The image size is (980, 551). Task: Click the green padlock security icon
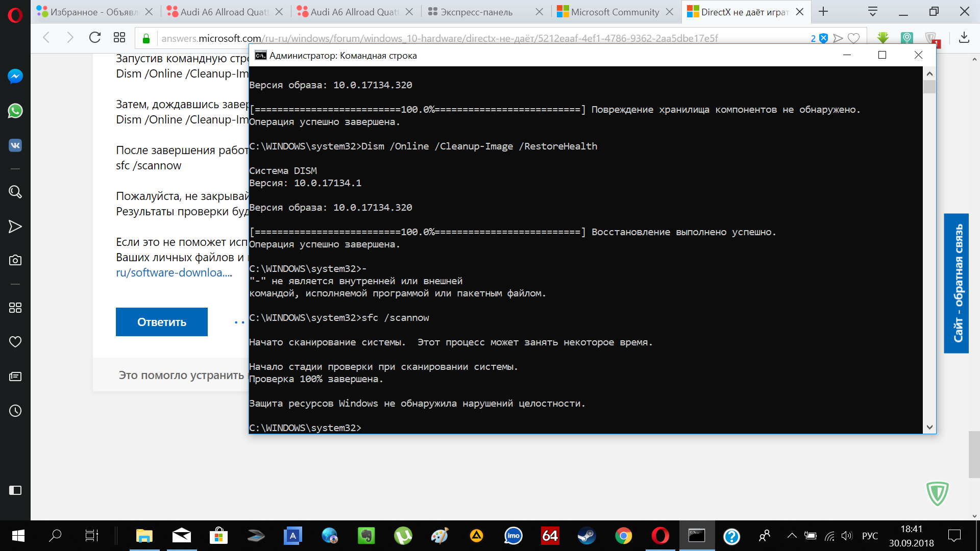click(146, 38)
